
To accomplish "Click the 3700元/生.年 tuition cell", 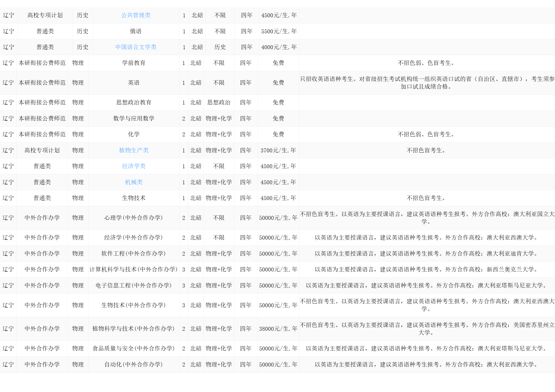I will 278,150.
